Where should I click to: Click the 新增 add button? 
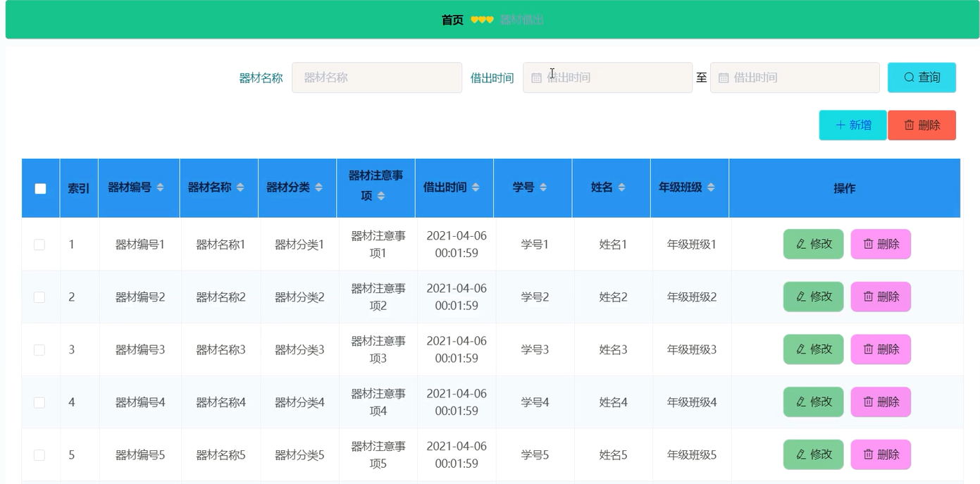(x=852, y=125)
